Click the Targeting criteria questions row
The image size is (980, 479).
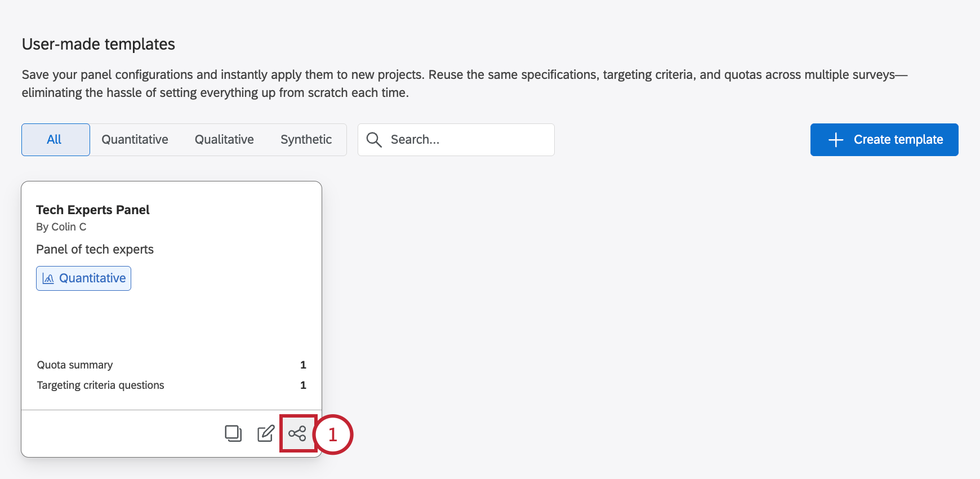[x=171, y=385]
